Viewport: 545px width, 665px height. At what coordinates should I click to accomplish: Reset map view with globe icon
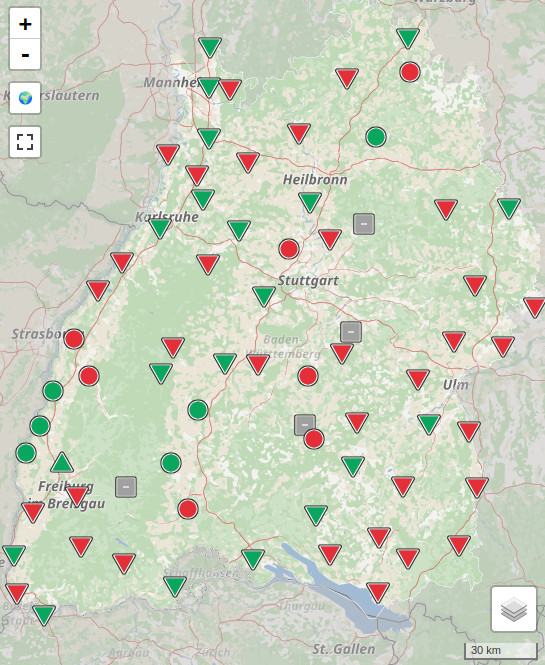click(25, 98)
